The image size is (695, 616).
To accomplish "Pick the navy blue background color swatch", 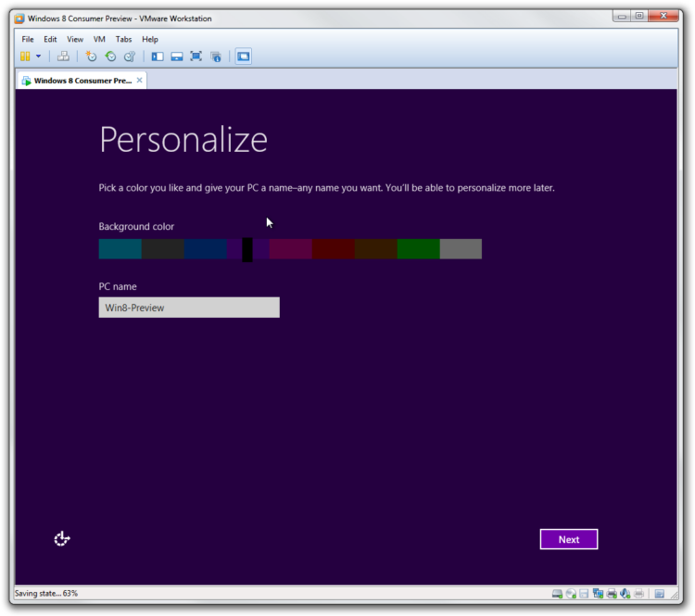I will click(x=205, y=248).
